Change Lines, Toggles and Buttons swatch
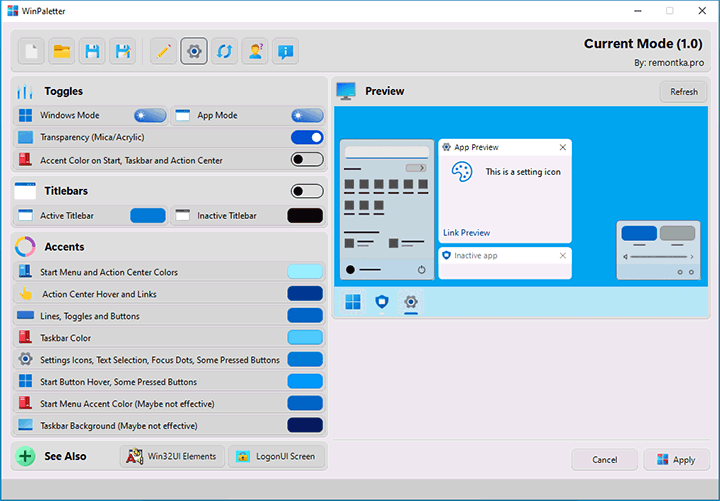The image size is (720, 501). point(305,316)
